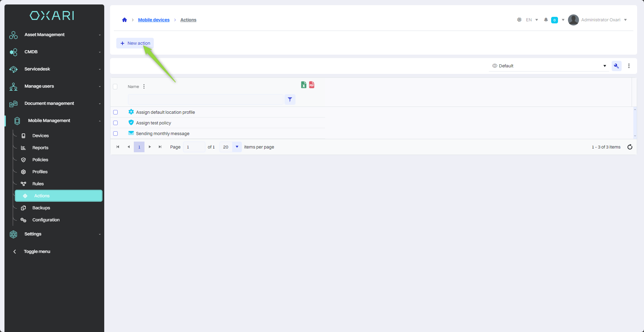
Task: Follow the Mobile devices breadcrumb link
Action: pyautogui.click(x=154, y=20)
